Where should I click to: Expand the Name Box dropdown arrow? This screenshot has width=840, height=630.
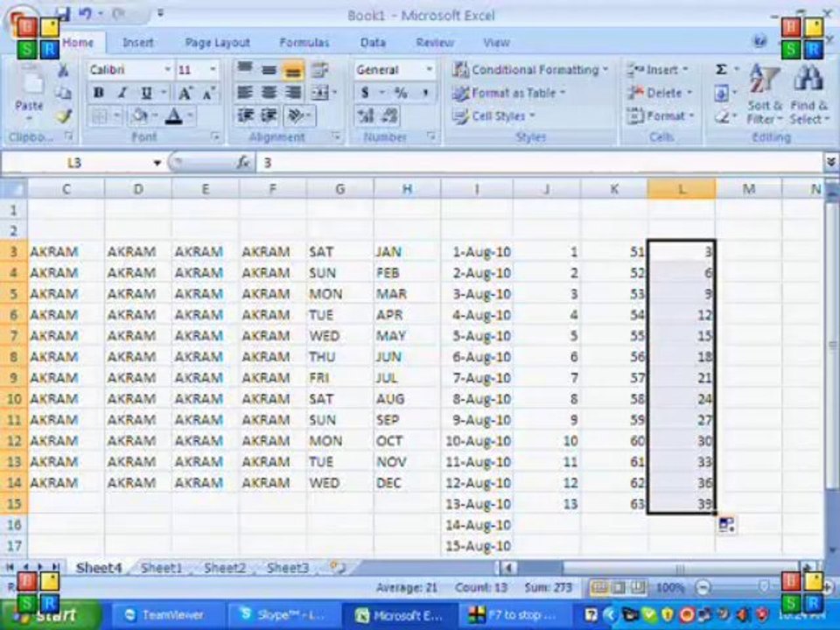click(x=157, y=163)
